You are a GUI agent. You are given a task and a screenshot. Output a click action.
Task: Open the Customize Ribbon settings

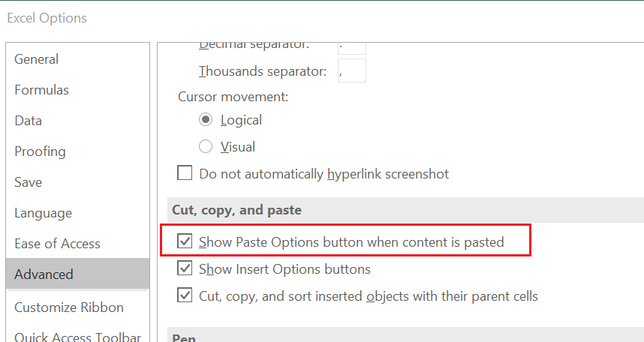(77, 307)
